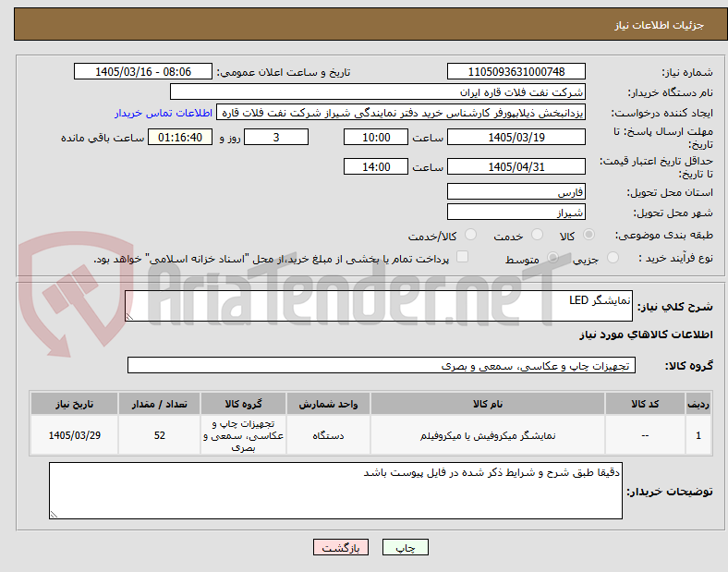Click the goods group cell in row 1

click(x=243, y=435)
